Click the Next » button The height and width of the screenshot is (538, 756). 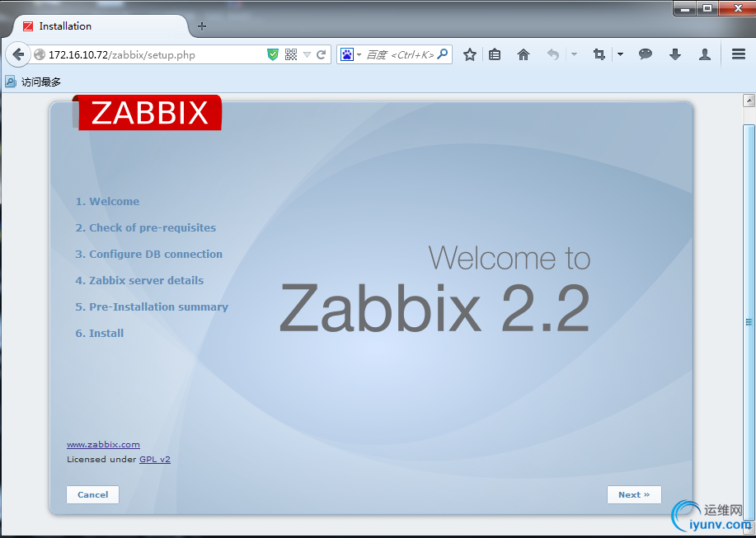(634, 494)
